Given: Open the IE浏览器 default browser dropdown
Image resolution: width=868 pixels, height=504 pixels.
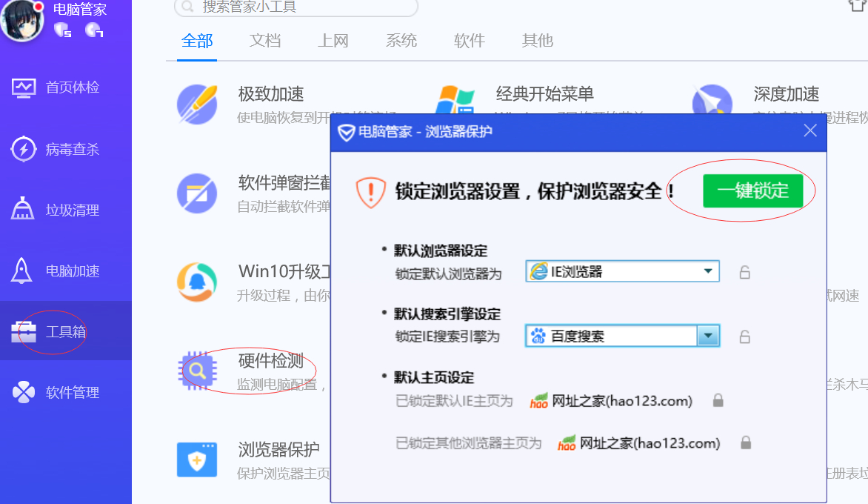Looking at the screenshot, I should click(622, 271).
